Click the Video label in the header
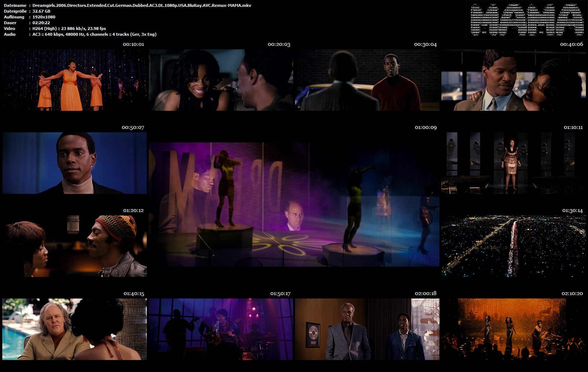 tap(10, 29)
